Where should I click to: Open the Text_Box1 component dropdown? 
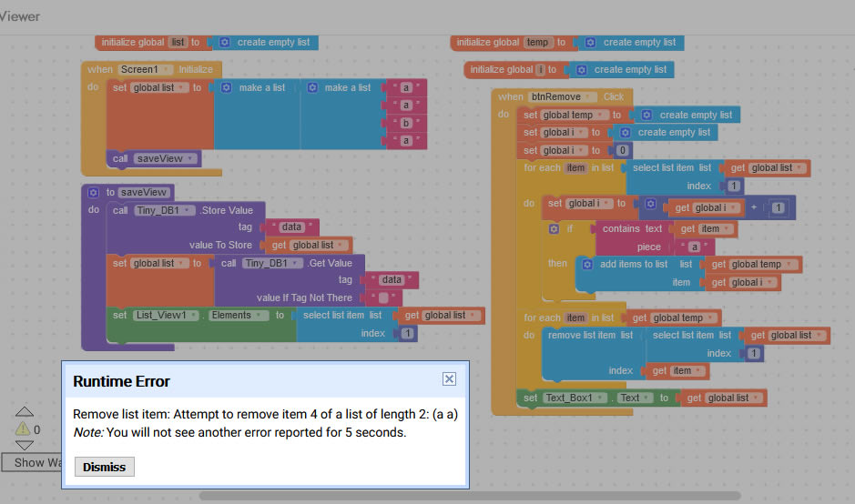tap(575, 398)
